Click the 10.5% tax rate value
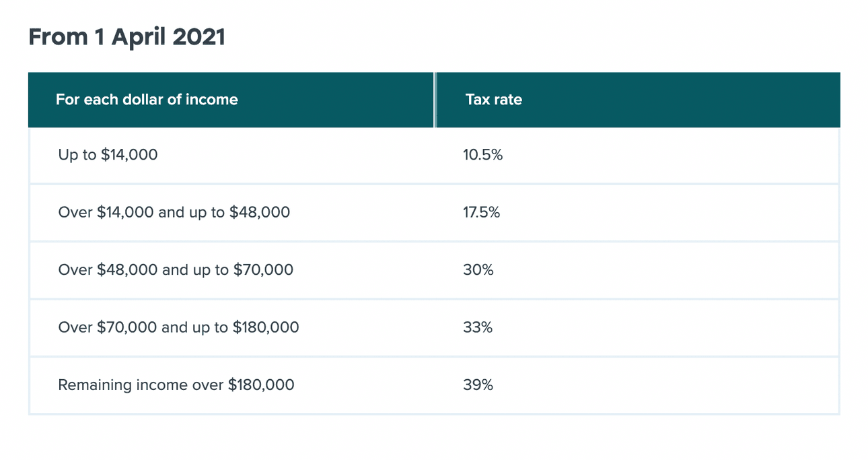 (482, 155)
